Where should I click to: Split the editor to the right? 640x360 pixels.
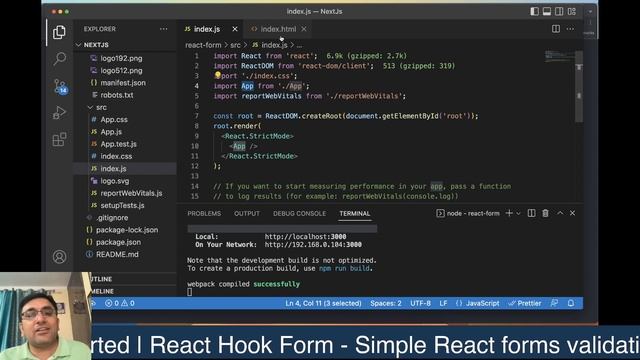click(x=556, y=29)
